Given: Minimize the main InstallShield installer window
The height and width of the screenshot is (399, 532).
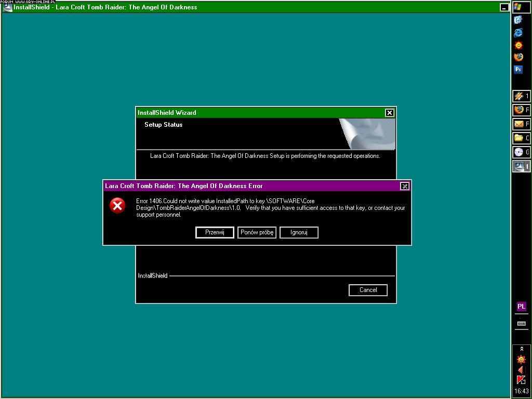Looking at the screenshot, I should 504,7.
